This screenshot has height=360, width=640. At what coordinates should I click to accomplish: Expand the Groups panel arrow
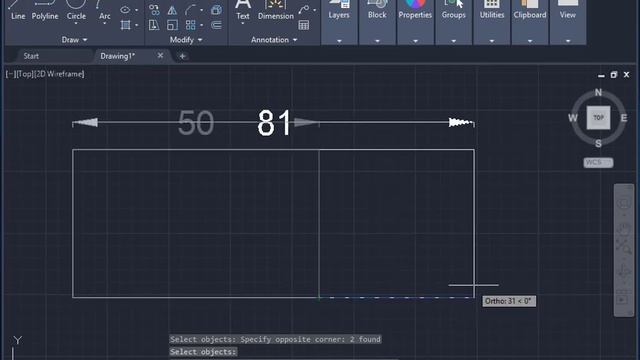click(453, 41)
